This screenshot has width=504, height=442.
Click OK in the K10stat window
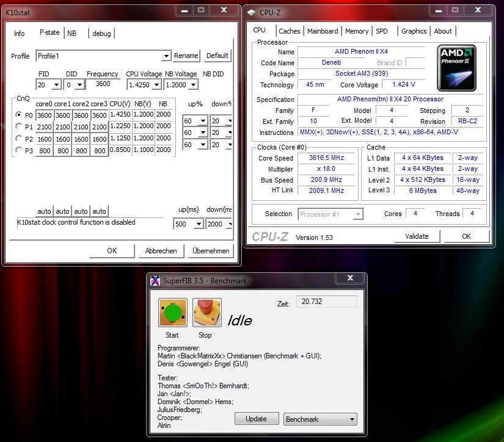pyautogui.click(x=112, y=251)
